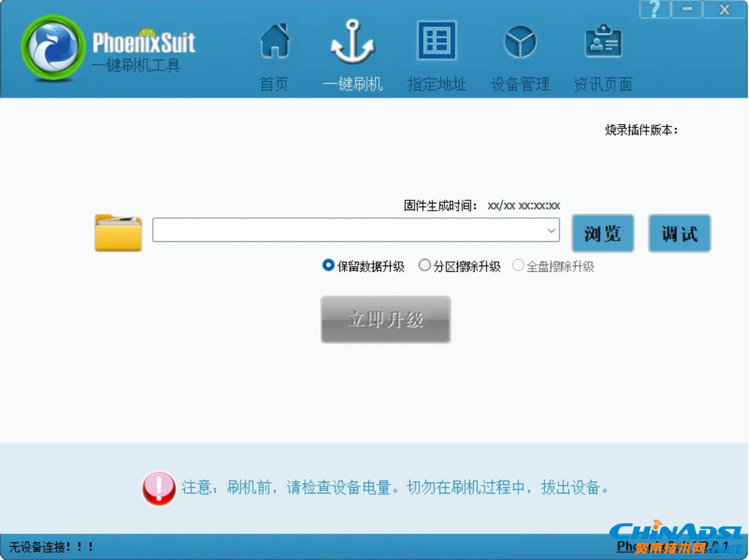Click the 设备管理 tab label
Screen dimensions: 749x560
point(520,84)
